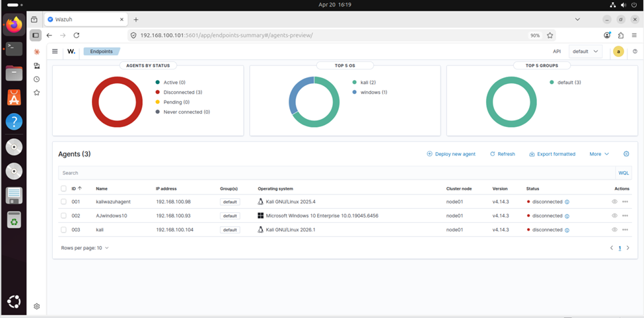Open Files from the Ubuntu dock
The width and height of the screenshot is (644, 318).
coord(14,73)
